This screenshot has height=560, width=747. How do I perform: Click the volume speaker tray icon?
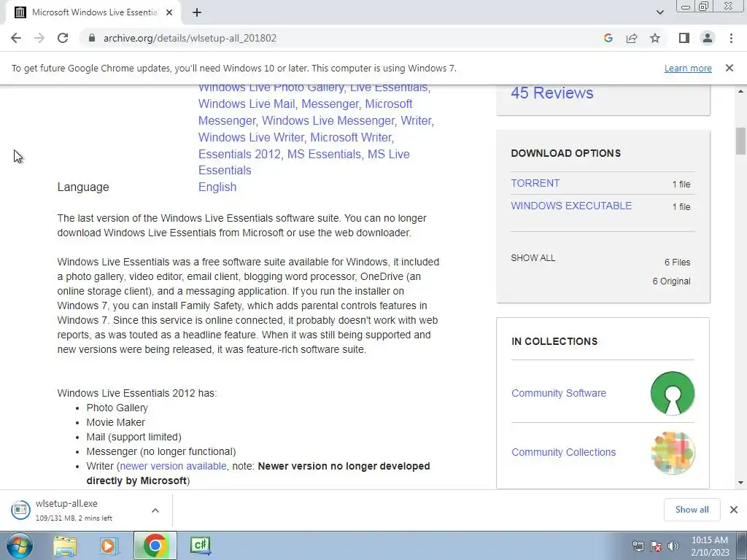pyautogui.click(x=673, y=546)
